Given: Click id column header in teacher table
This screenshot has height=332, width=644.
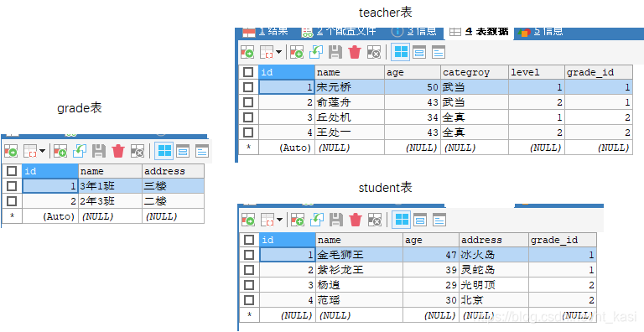Looking at the screenshot, I should point(287,72).
